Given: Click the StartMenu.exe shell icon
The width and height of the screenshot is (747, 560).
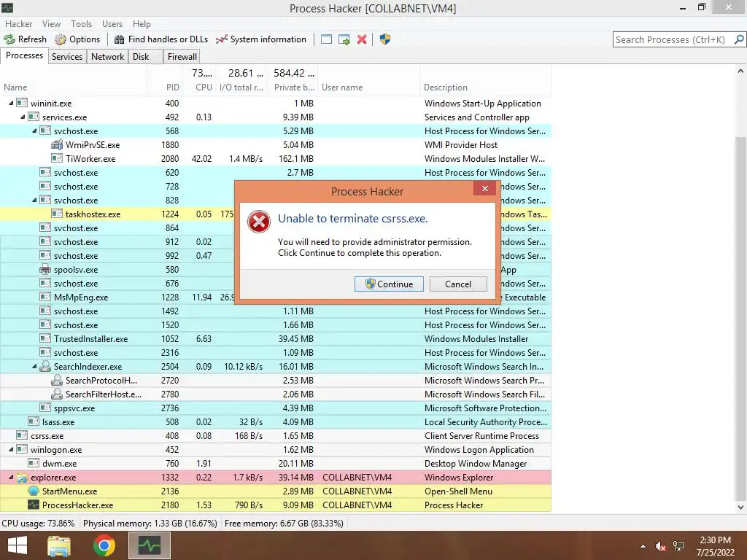Looking at the screenshot, I should (34, 491).
